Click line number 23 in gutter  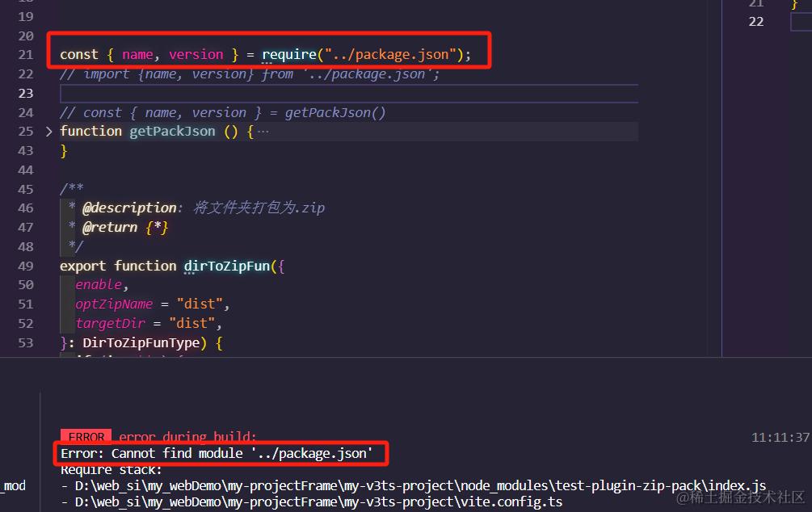coord(25,93)
